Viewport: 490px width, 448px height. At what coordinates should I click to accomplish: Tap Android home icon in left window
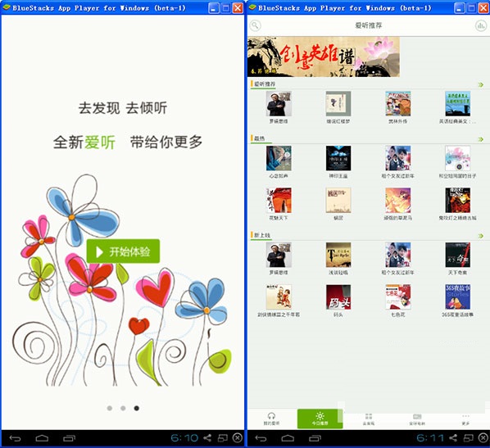[42, 438]
